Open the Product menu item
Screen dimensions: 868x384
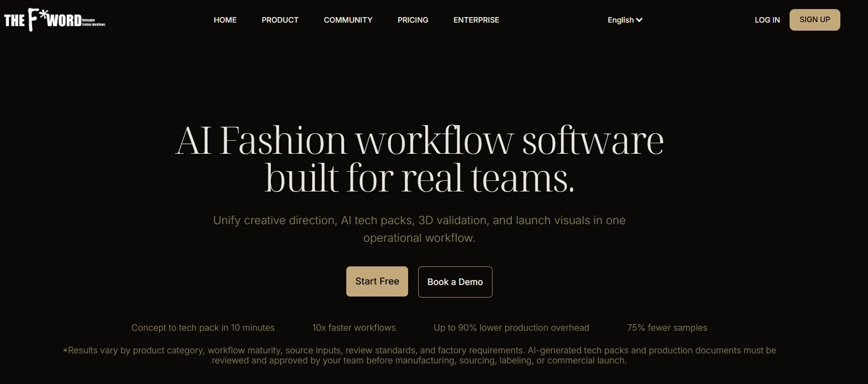tap(280, 20)
